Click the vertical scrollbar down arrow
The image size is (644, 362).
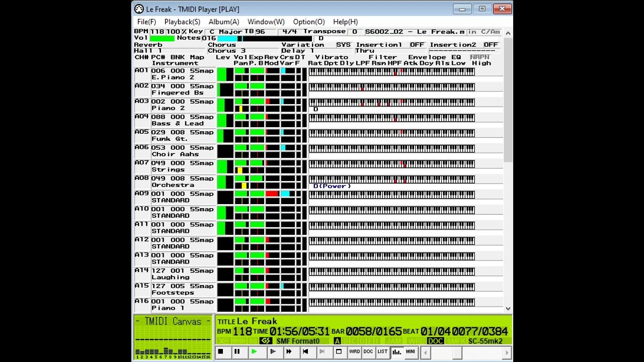[508, 309]
